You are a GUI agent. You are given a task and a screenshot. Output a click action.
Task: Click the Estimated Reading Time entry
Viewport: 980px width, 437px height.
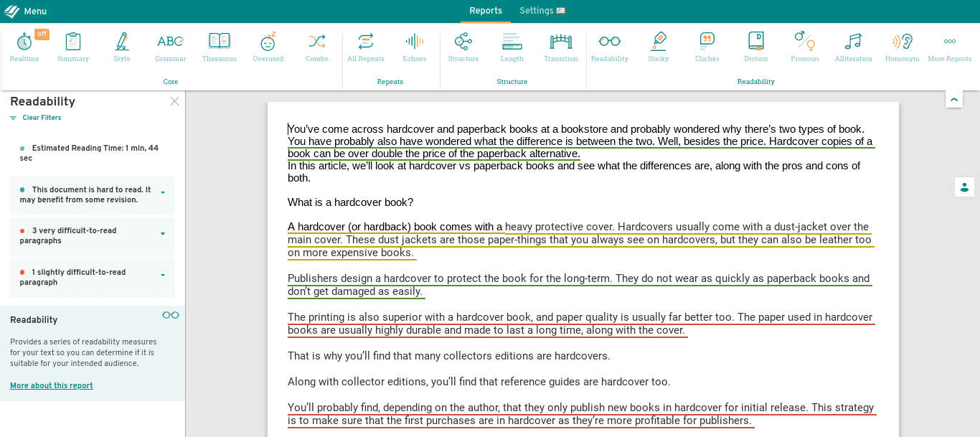(x=93, y=153)
